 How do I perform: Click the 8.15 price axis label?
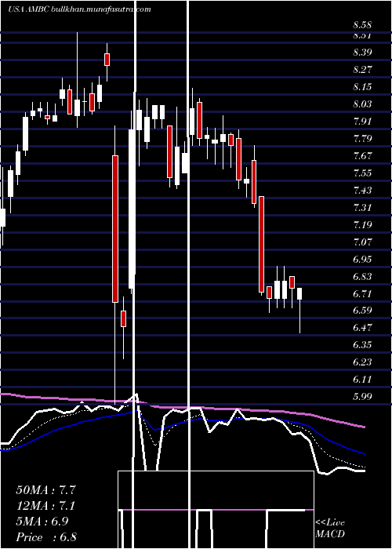tap(362, 86)
